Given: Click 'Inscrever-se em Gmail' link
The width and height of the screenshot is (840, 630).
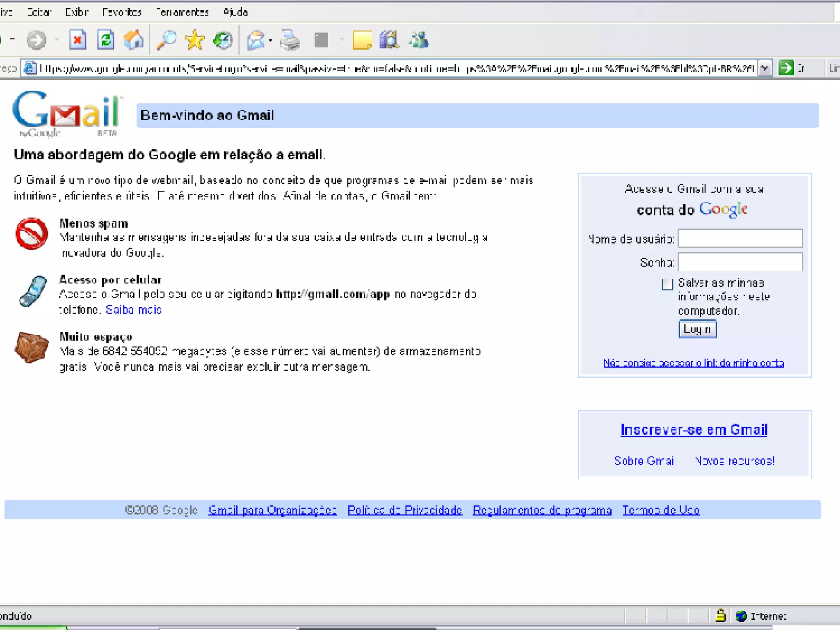Looking at the screenshot, I should [694, 429].
